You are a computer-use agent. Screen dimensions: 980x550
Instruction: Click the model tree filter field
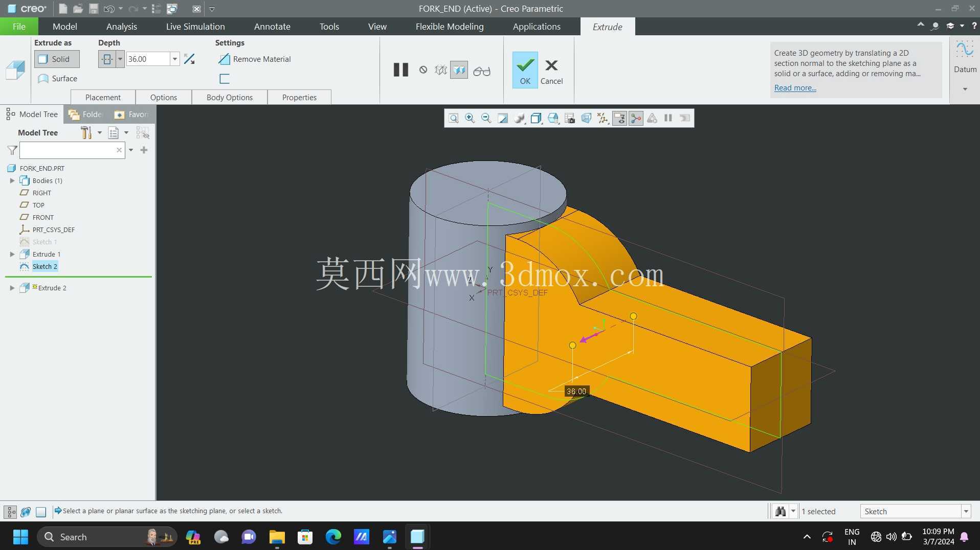click(x=72, y=150)
